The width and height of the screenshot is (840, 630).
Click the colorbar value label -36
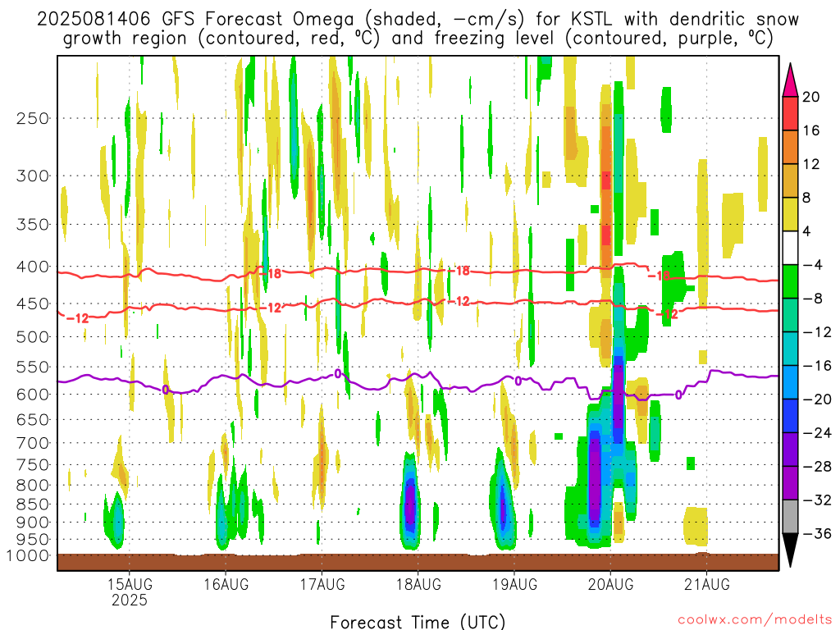coord(817,533)
